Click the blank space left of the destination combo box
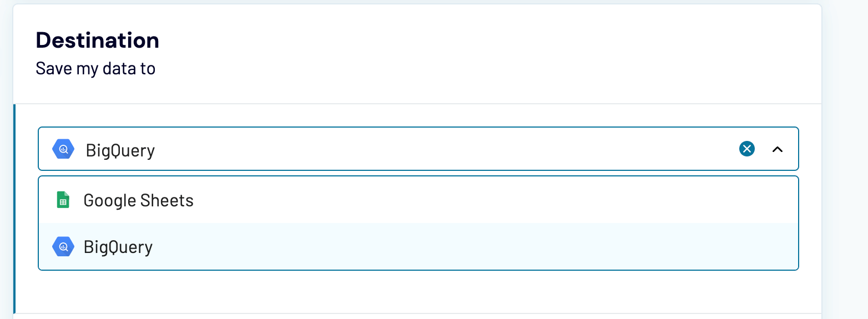 [27, 149]
